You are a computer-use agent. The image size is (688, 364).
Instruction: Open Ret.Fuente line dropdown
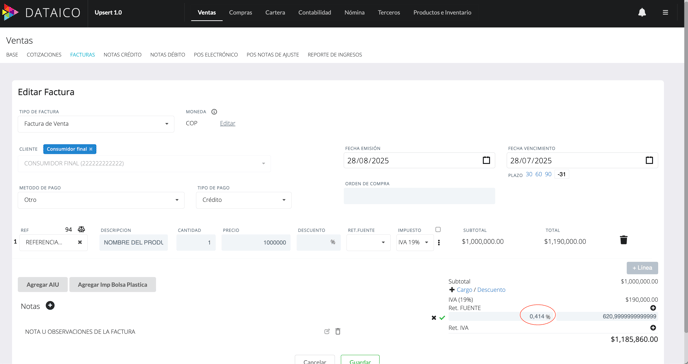click(x=368, y=243)
